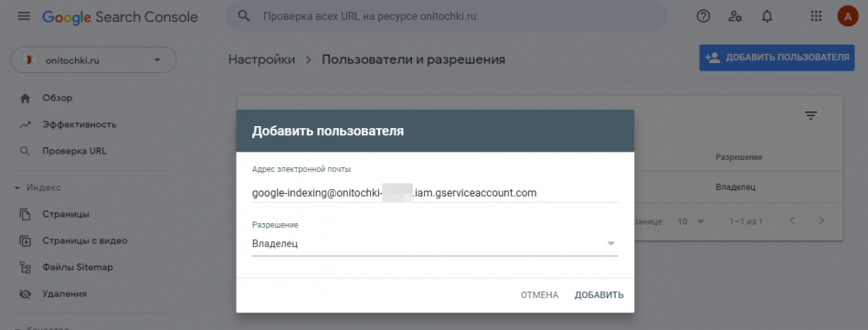The width and height of the screenshot is (868, 330).
Task: Click the Обзор home icon
Action: [x=25, y=98]
